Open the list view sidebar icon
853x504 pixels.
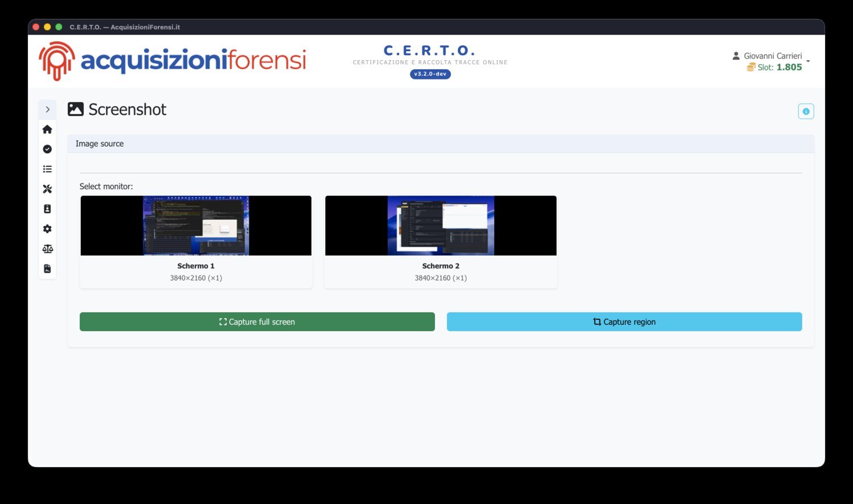47,169
